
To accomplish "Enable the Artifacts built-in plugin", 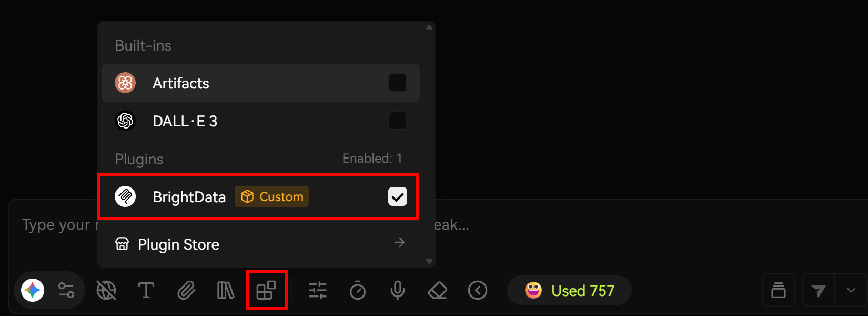I will click(398, 83).
